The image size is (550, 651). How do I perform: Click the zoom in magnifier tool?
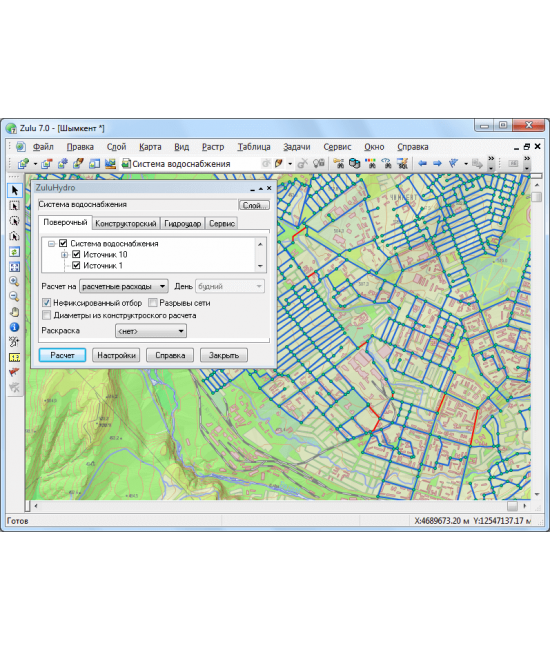(x=15, y=281)
